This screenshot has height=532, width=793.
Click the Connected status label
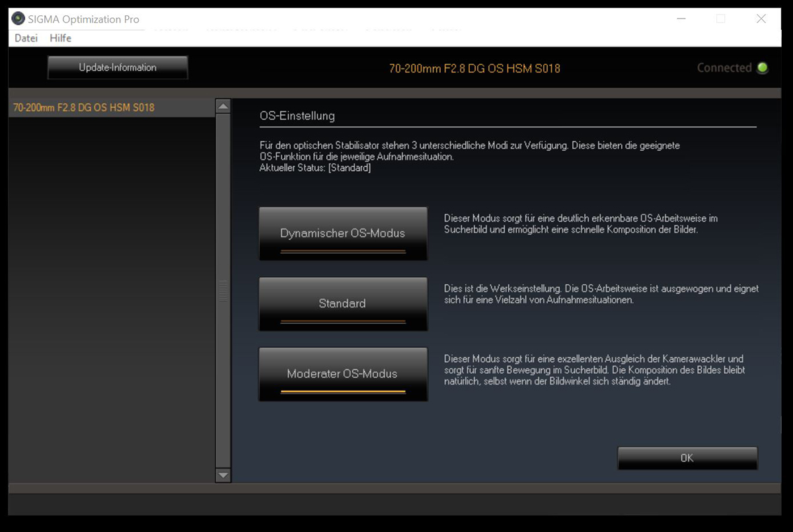coord(724,67)
